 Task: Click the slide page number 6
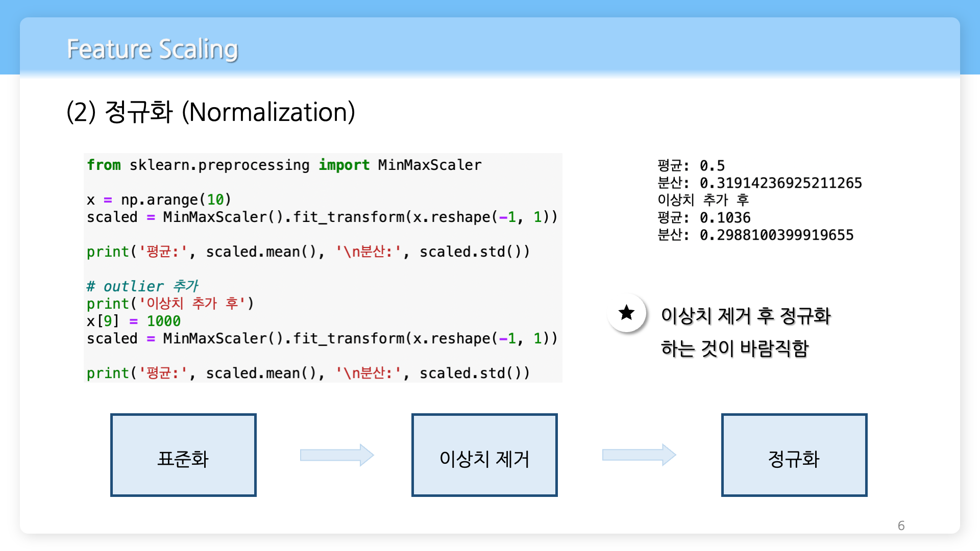click(x=901, y=525)
